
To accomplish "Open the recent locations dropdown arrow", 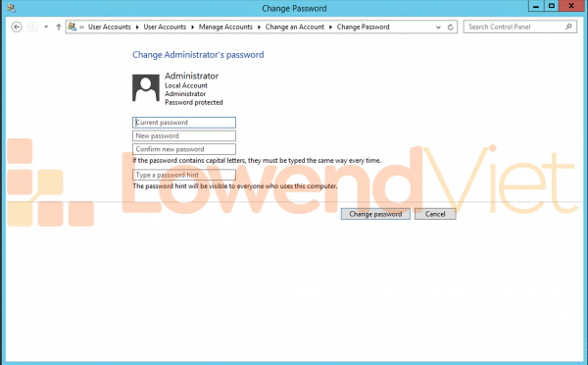I will (x=46, y=27).
